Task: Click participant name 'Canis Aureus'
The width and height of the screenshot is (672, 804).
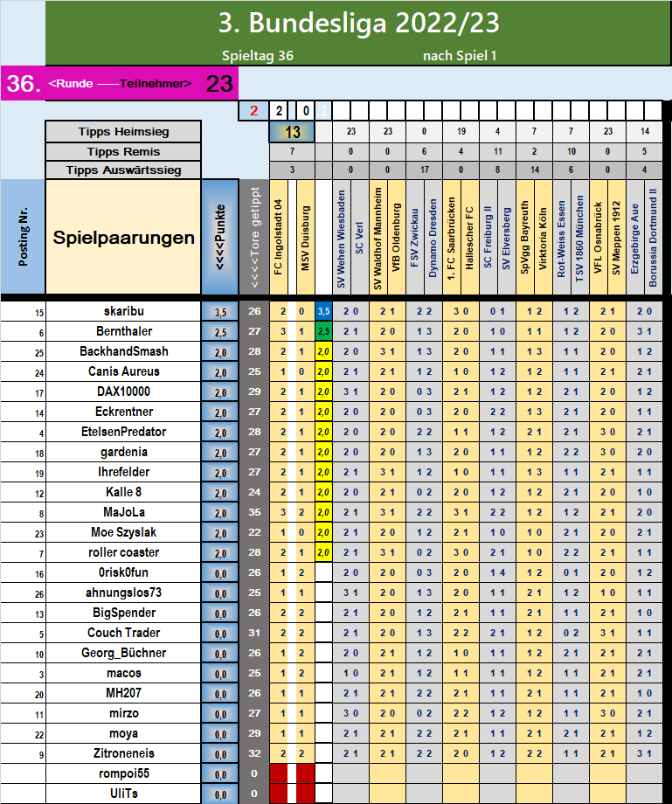Action: [x=123, y=371]
